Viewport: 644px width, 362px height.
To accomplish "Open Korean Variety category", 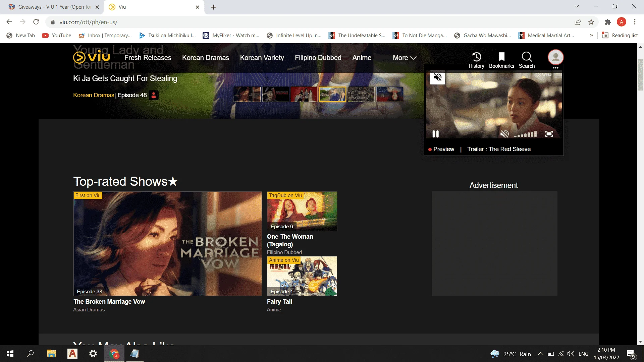I will [x=262, y=58].
